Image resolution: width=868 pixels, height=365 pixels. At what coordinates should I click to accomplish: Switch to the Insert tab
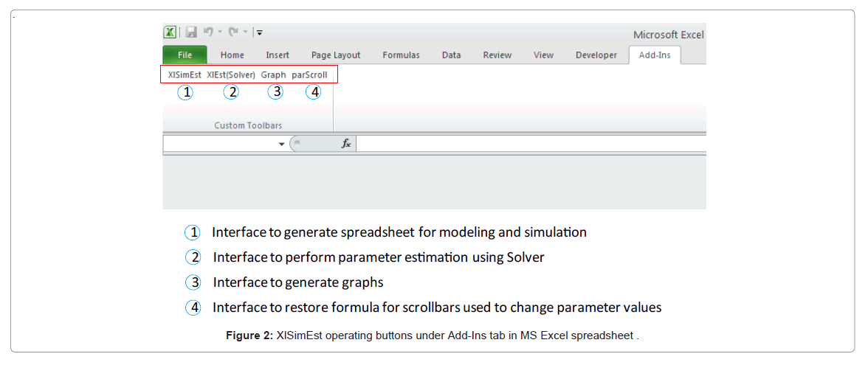pos(278,55)
